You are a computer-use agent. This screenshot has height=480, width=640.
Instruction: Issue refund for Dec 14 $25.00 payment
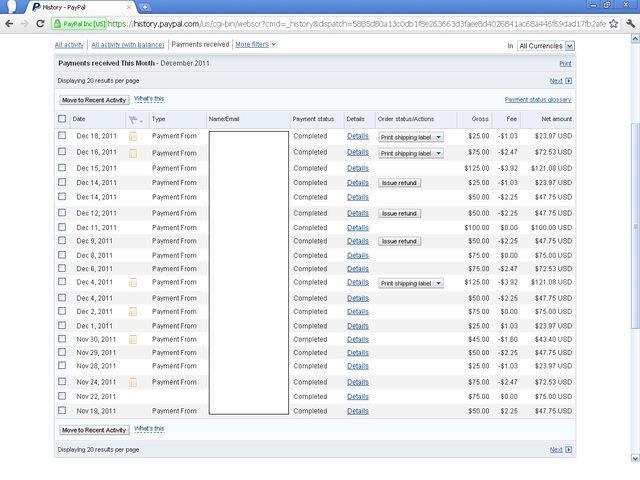tap(399, 183)
